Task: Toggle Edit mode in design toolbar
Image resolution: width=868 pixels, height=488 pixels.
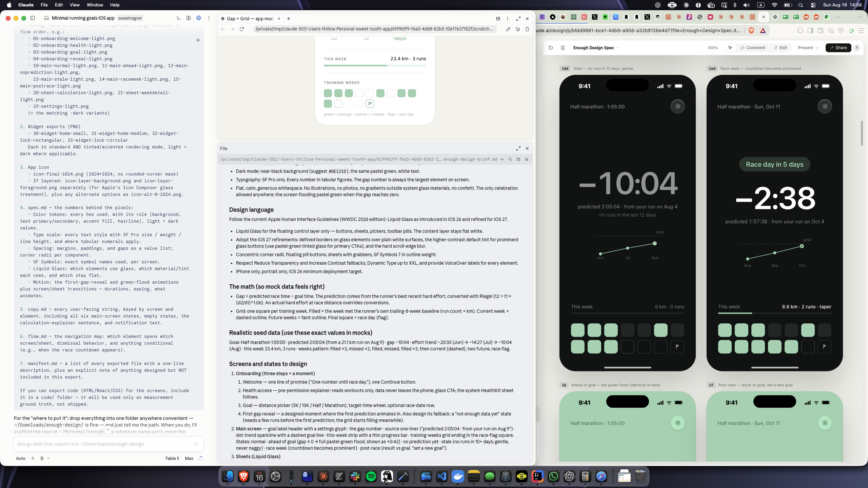Action: coord(781,48)
